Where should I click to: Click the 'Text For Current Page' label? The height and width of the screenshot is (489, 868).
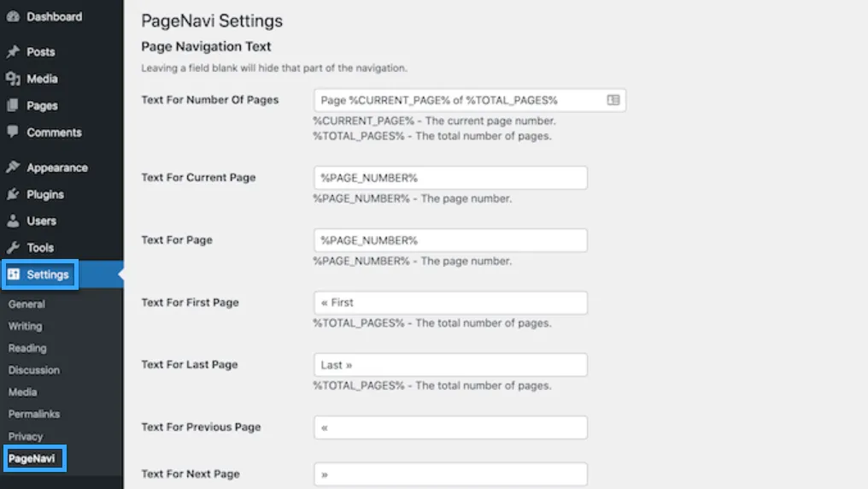(x=198, y=177)
